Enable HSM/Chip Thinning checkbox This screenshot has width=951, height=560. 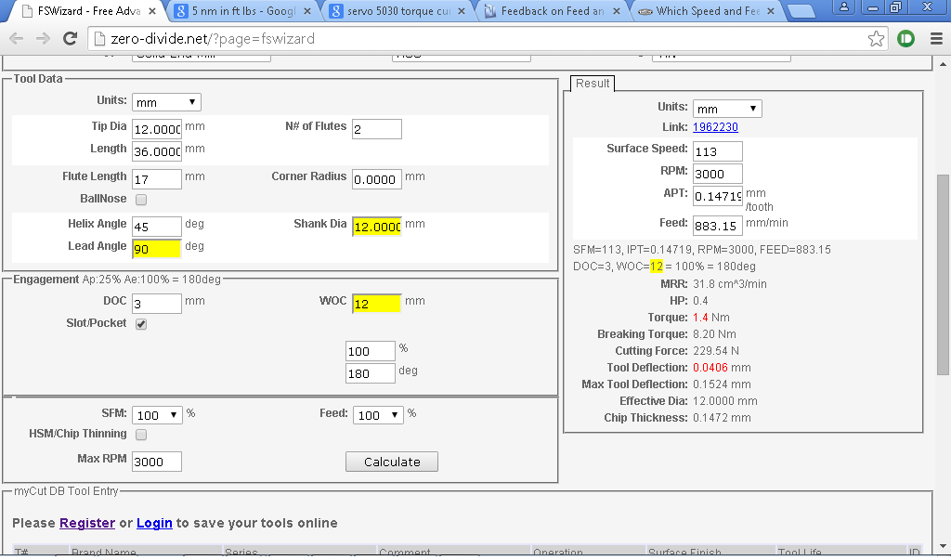tap(141, 435)
